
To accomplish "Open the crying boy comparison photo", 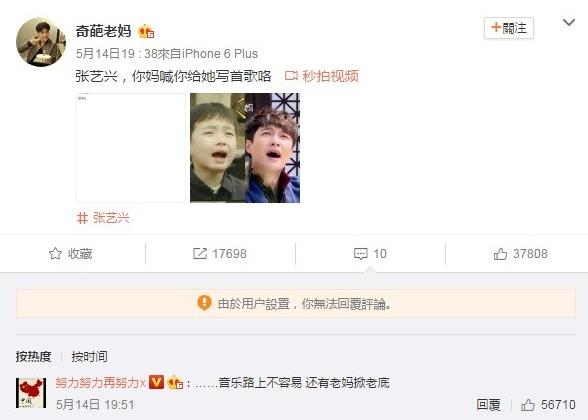I will point(245,148).
